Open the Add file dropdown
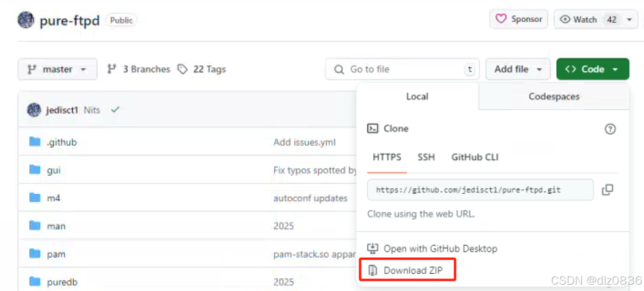 pos(518,69)
